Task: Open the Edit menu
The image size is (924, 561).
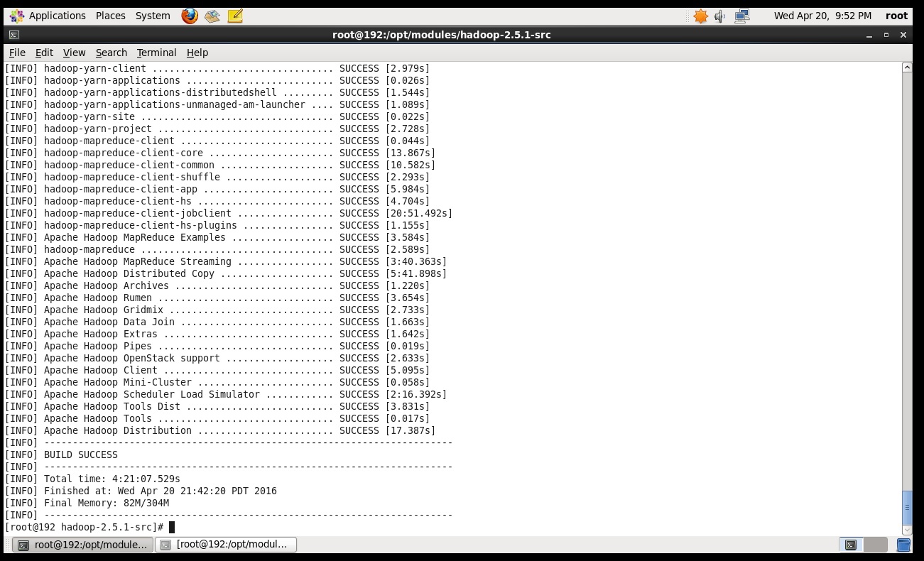Action: 44,53
